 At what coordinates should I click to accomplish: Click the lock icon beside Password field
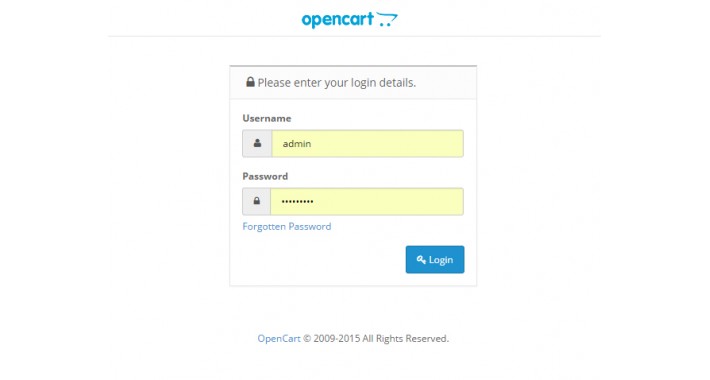tap(257, 201)
